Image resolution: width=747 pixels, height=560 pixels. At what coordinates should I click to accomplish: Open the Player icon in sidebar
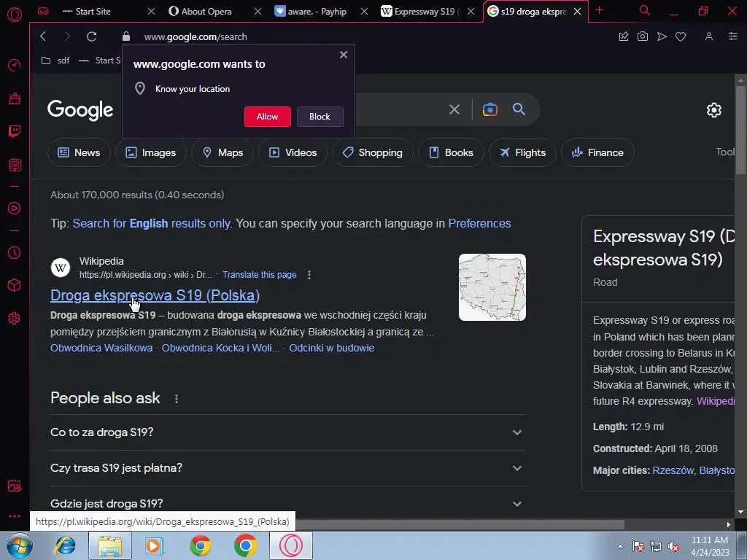point(15,208)
